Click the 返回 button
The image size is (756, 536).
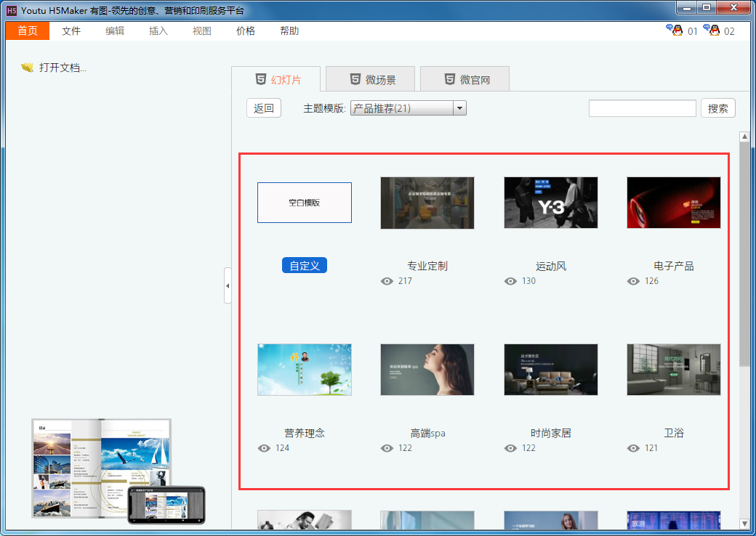point(264,108)
